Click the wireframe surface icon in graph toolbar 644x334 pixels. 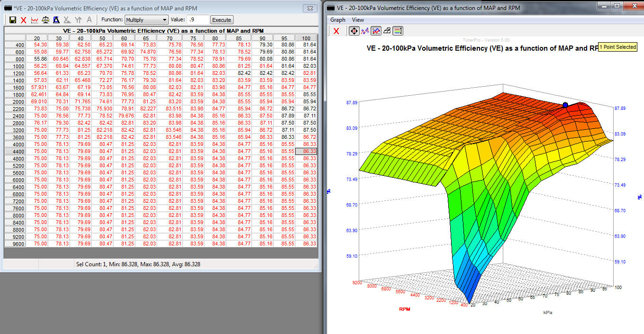point(387,31)
